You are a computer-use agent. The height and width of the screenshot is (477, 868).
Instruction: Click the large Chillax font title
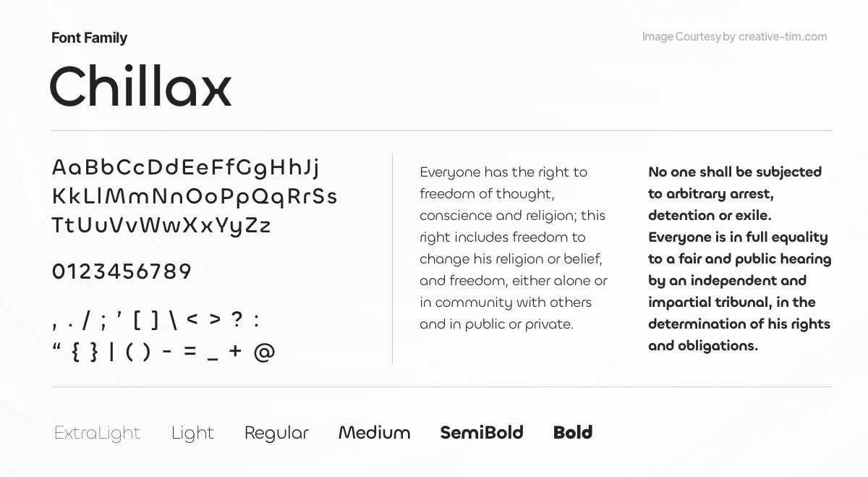click(x=140, y=86)
